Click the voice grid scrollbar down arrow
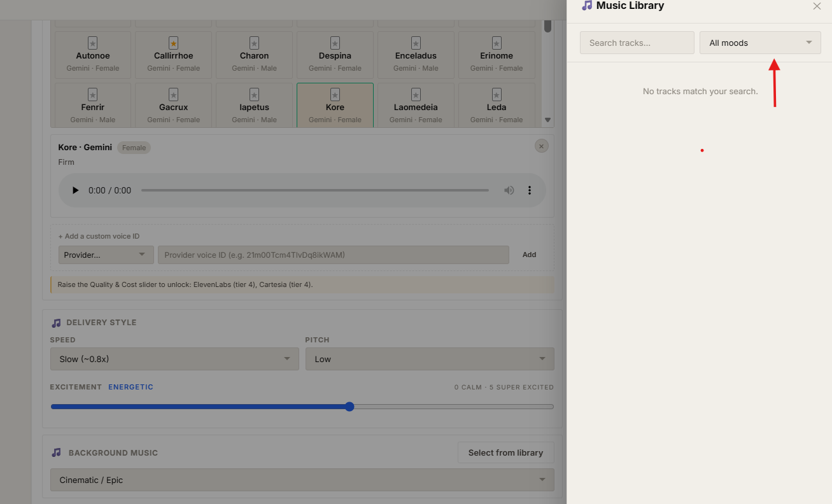The height and width of the screenshot is (504, 832). click(547, 120)
